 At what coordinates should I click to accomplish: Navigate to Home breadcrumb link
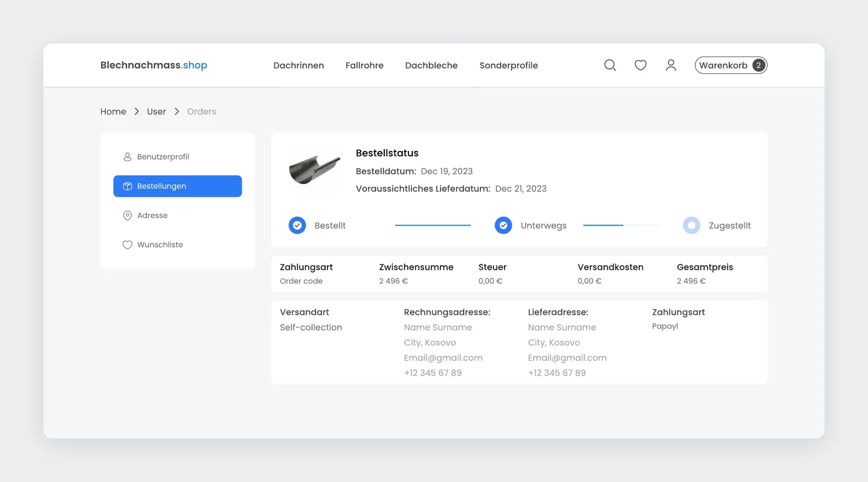click(x=113, y=112)
